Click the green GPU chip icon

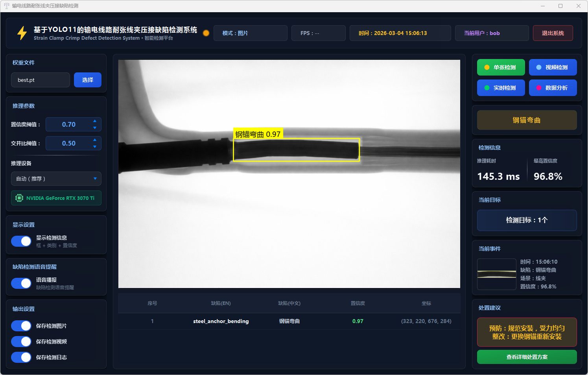tap(19, 198)
